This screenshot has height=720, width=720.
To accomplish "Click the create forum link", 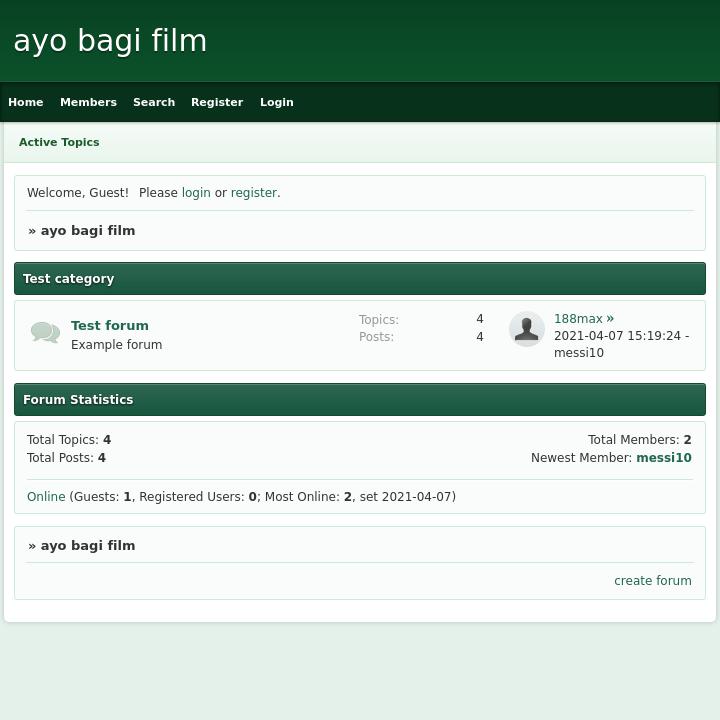I will (652, 581).
